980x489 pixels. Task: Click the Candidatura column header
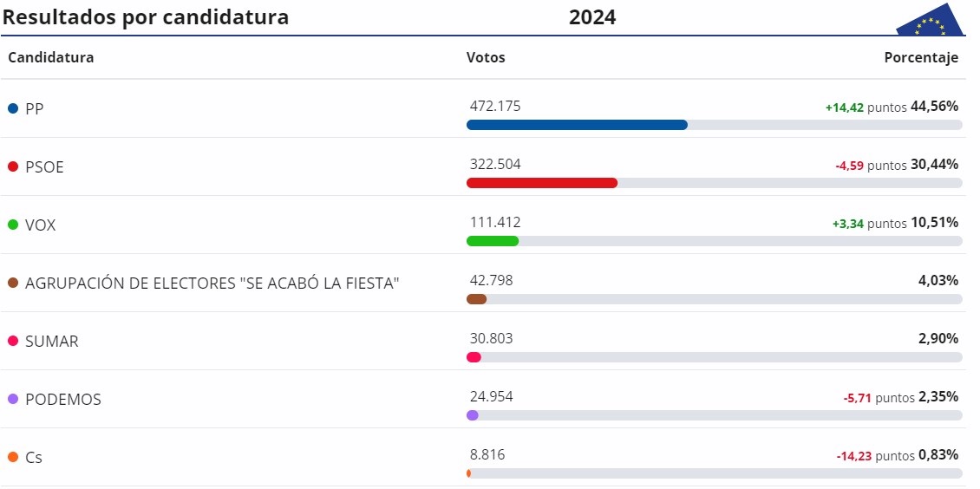[x=51, y=58]
